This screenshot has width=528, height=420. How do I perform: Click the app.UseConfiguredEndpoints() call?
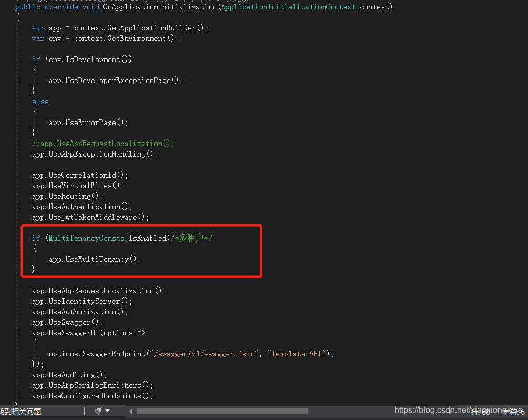pos(92,396)
